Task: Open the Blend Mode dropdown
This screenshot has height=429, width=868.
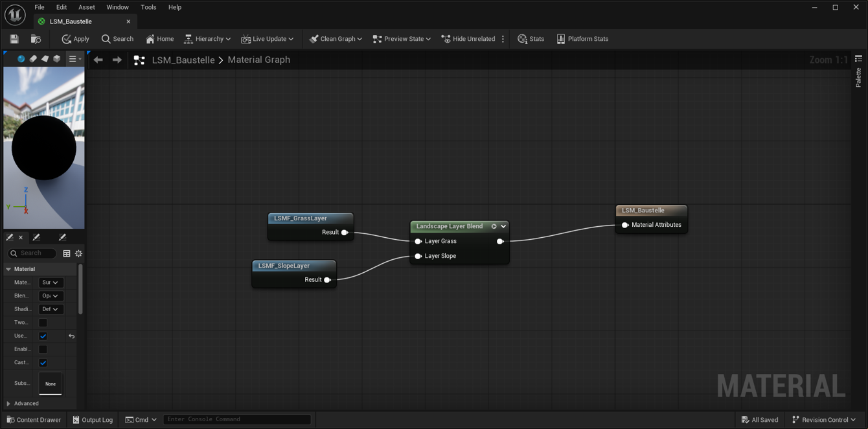Action: click(51, 296)
